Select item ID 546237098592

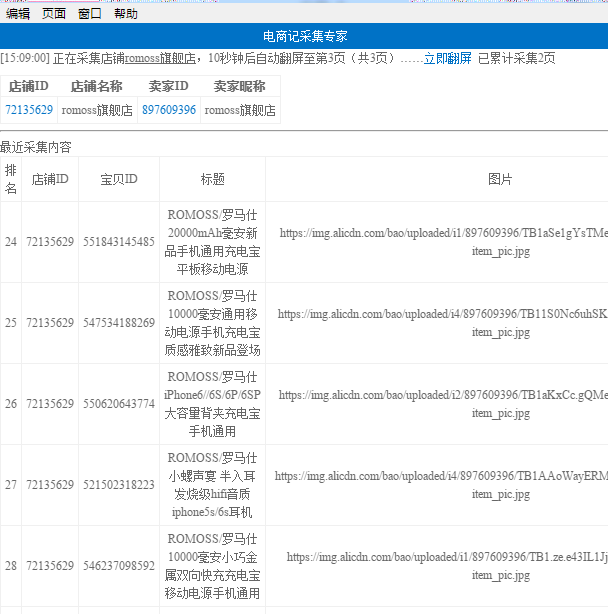(119, 566)
